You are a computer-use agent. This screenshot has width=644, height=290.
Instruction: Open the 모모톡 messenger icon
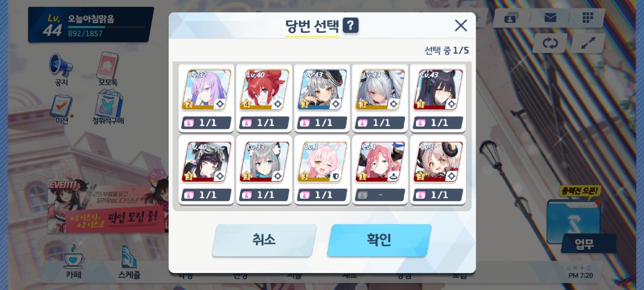click(x=108, y=65)
